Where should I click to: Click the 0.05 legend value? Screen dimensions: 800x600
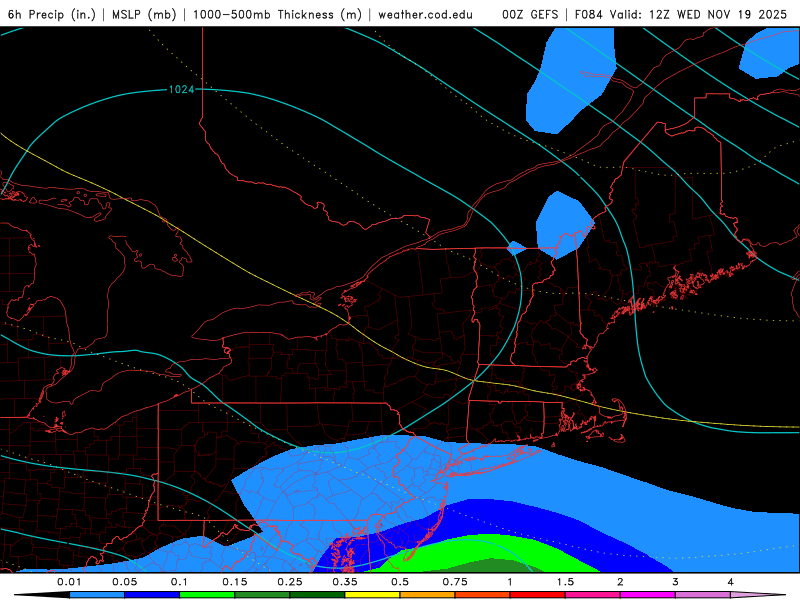[x=124, y=582]
